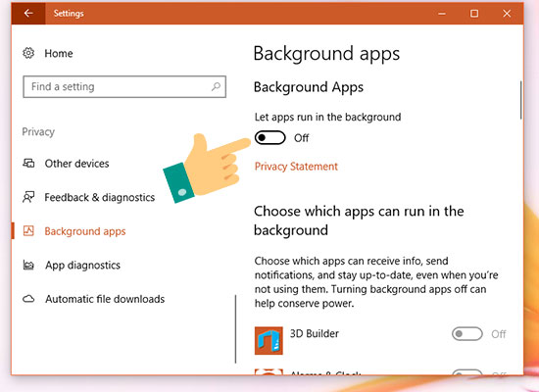Open App diagnostics settings

82,266
